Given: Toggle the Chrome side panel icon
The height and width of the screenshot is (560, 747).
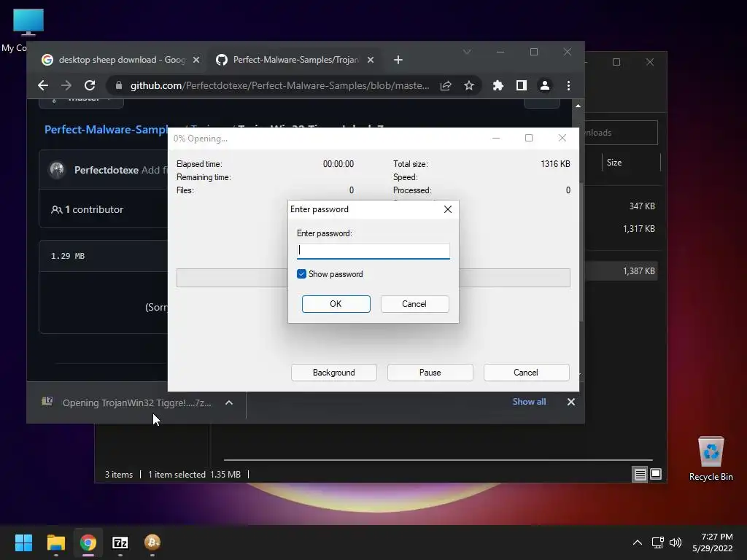Looking at the screenshot, I should (x=521, y=85).
